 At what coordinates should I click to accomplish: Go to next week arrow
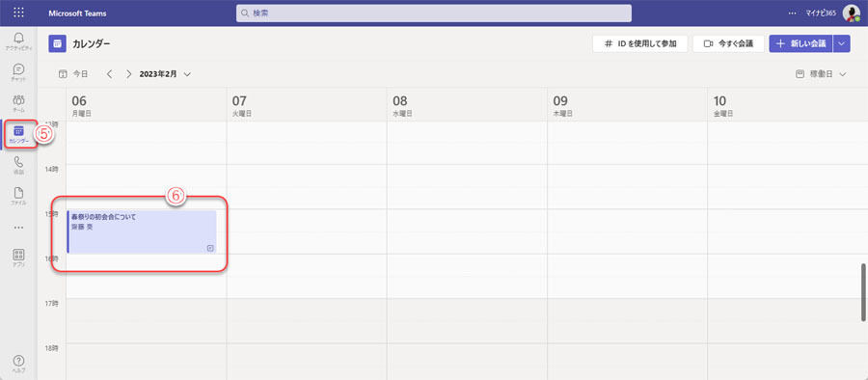pos(128,73)
